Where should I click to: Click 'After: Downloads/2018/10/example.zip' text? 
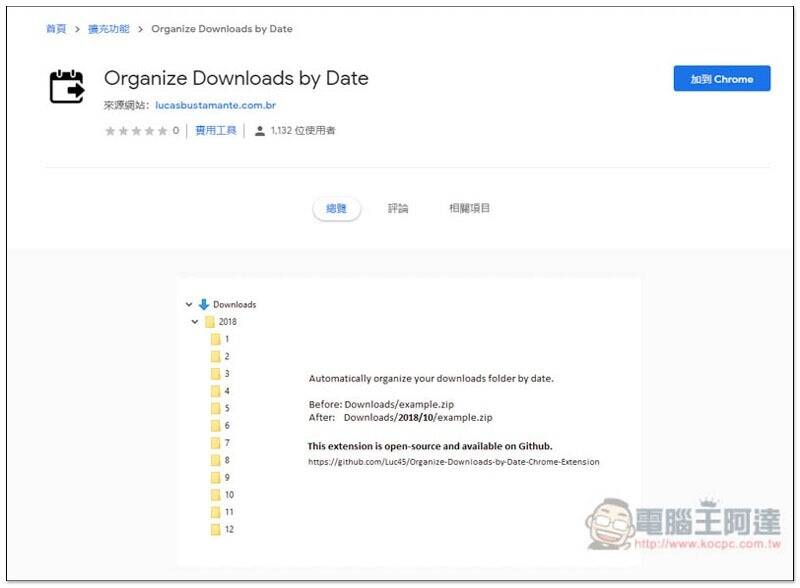(401, 418)
